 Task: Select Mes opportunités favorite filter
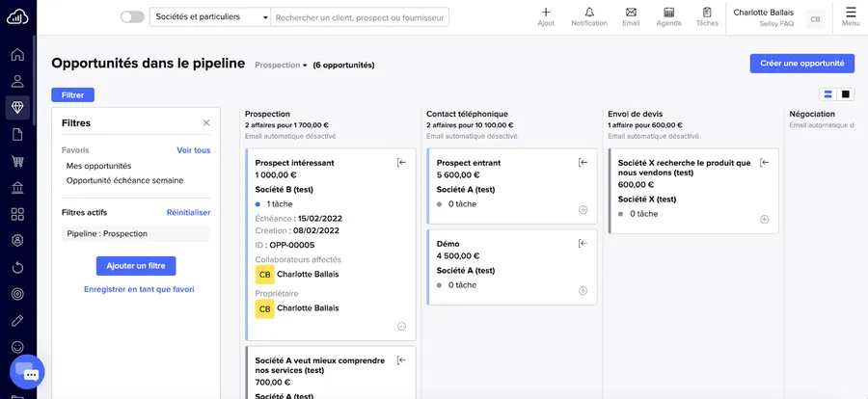tap(98, 166)
